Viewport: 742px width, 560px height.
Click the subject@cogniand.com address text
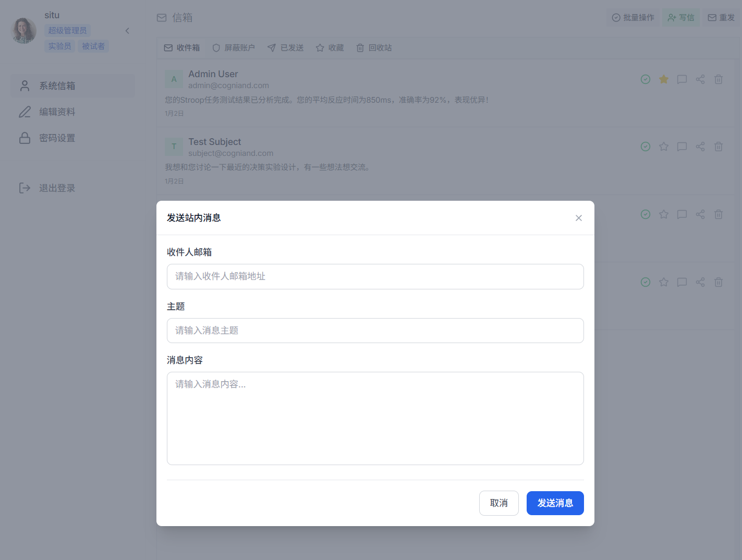(x=230, y=153)
